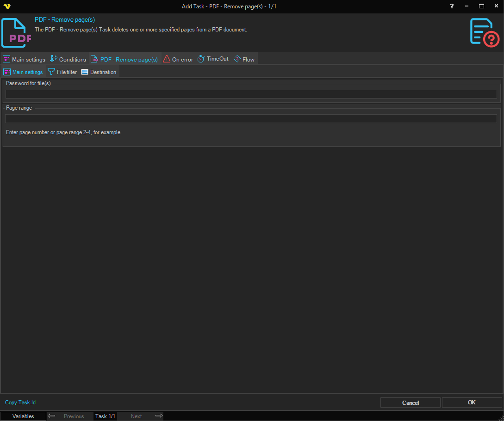Viewport: 504px width, 421px height.
Task: Click the large PDF file icon
Action: click(16, 33)
